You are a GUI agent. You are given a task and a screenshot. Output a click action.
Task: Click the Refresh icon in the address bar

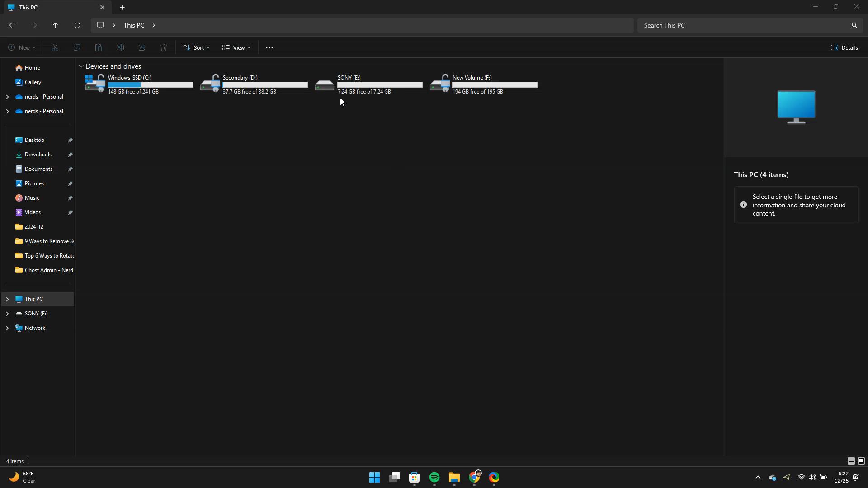(x=77, y=25)
